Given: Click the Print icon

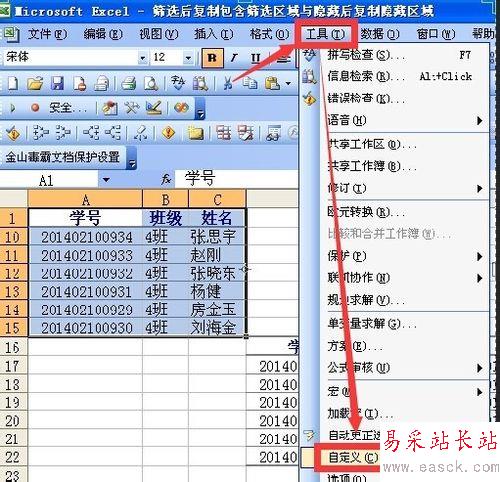Looking at the screenshot, I should point(128,83).
